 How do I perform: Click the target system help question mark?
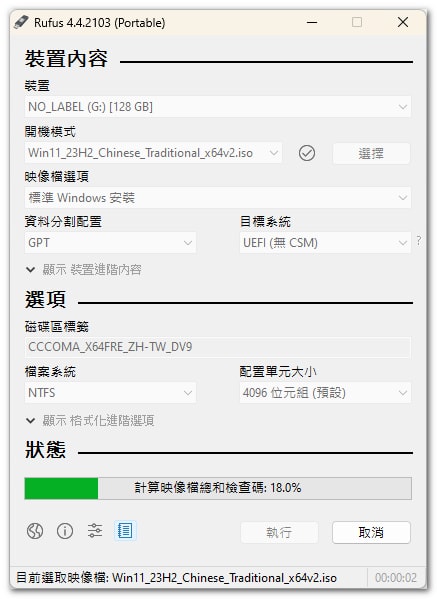click(x=419, y=241)
